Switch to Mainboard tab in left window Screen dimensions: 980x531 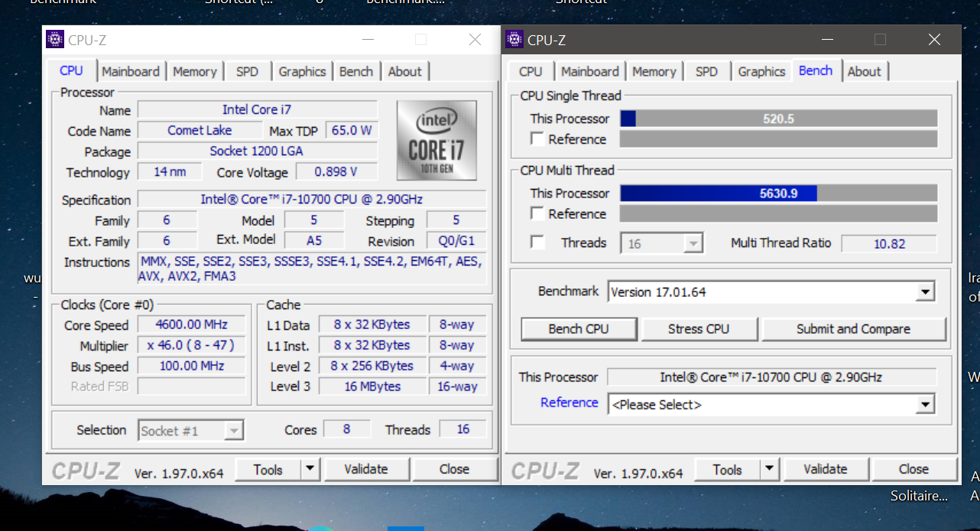point(131,71)
